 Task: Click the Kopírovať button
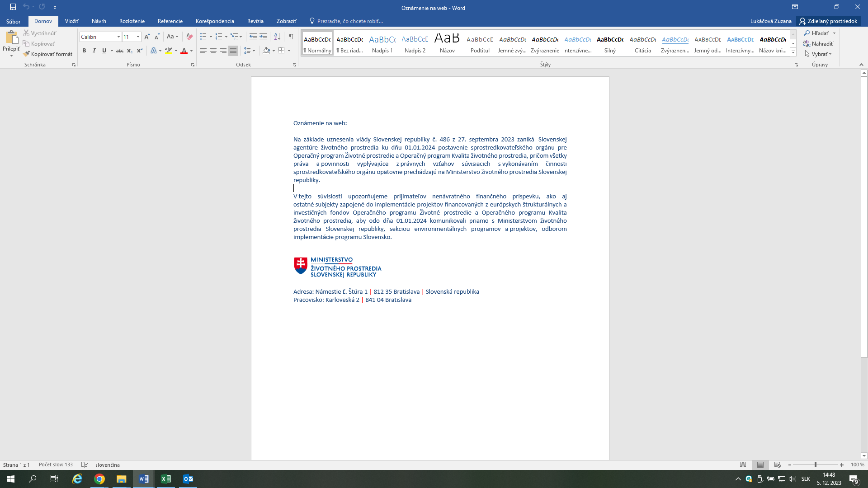click(39, 43)
